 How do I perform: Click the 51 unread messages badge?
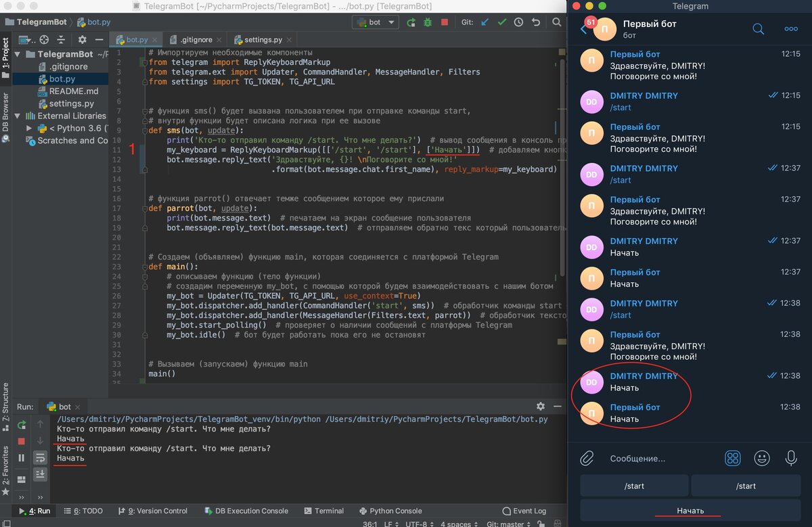pos(591,22)
